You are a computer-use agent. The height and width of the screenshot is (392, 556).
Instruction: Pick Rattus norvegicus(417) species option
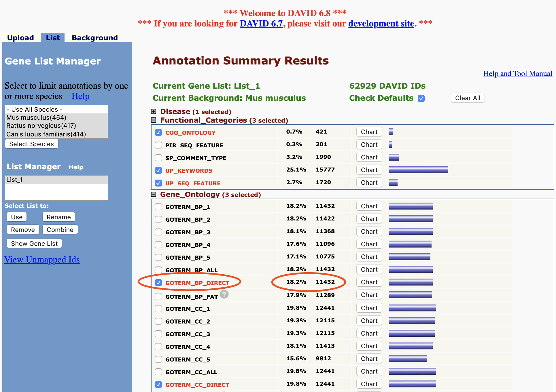point(56,125)
